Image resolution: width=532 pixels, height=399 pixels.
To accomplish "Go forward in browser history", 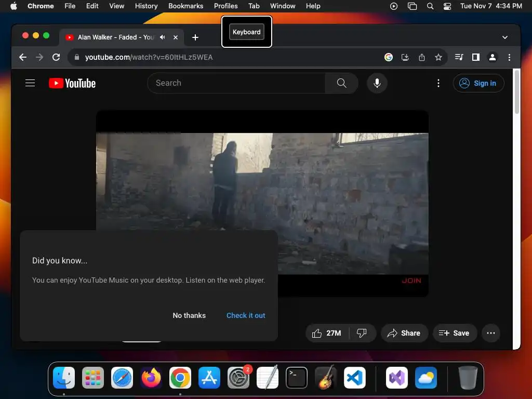I will click(x=39, y=57).
